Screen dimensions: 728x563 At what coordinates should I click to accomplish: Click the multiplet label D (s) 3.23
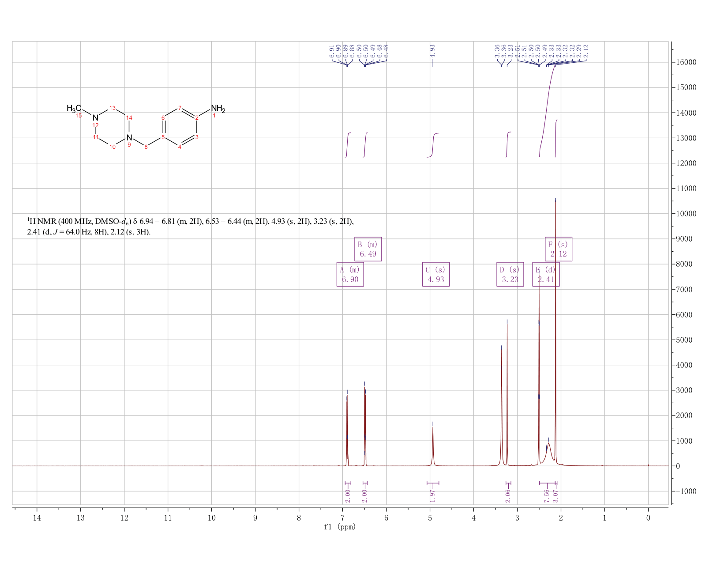pyautogui.click(x=510, y=274)
